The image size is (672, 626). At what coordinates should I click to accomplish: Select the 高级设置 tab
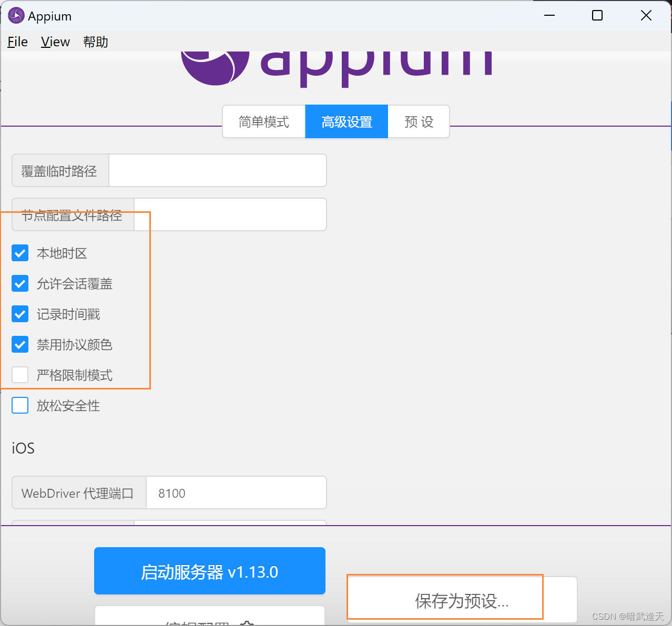tap(347, 122)
